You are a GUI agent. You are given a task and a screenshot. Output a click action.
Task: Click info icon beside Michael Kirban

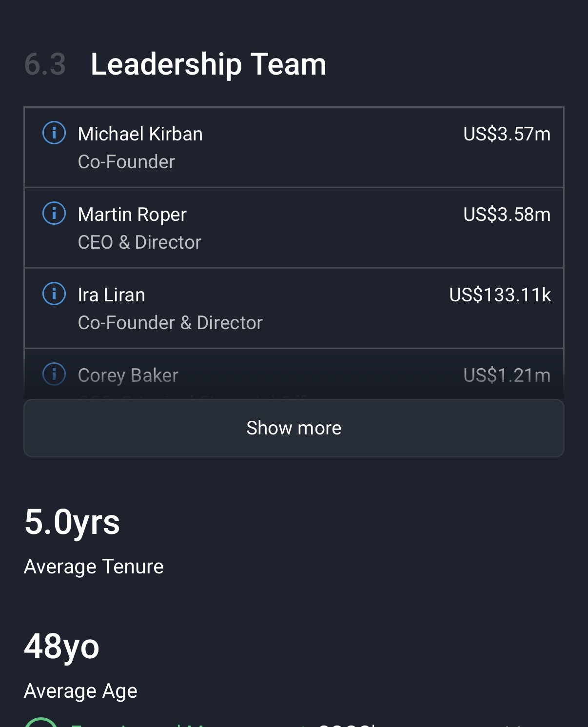pyautogui.click(x=54, y=133)
